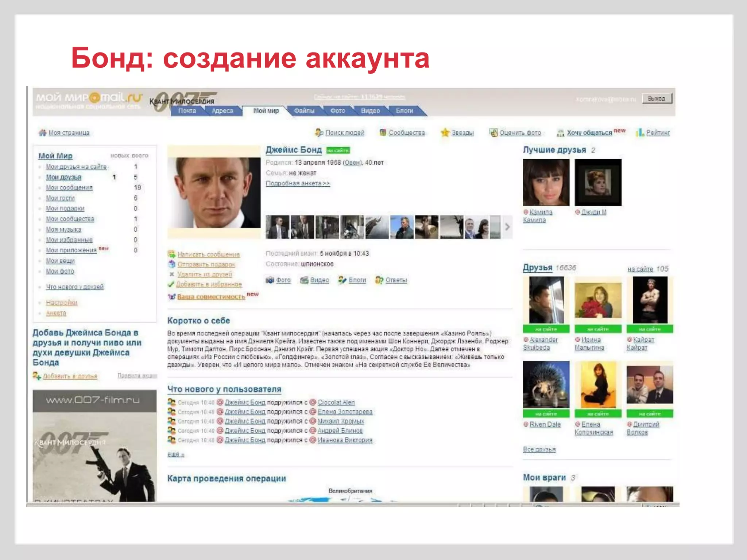747x560 pixels.
Task: Open the на сайте friends link
Action: tap(640, 269)
